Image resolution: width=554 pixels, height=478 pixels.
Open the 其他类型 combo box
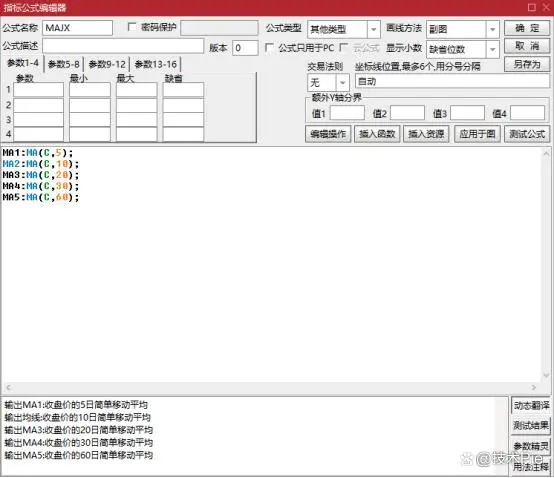(344, 29)
